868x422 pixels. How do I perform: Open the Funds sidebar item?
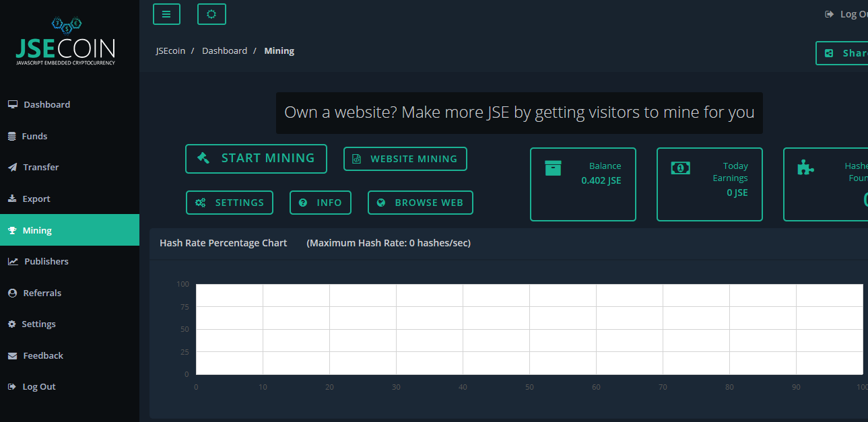pyautogui.click(x=69, y=136)
